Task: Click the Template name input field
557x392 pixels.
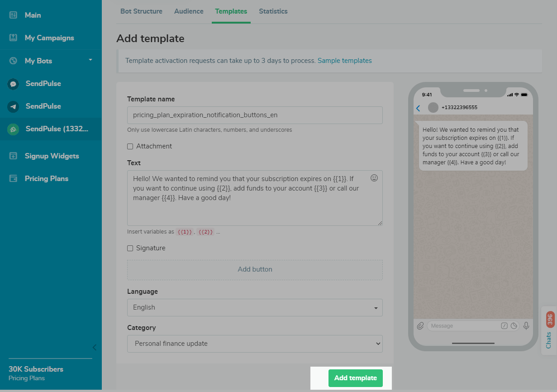Action: coord(255,115)
